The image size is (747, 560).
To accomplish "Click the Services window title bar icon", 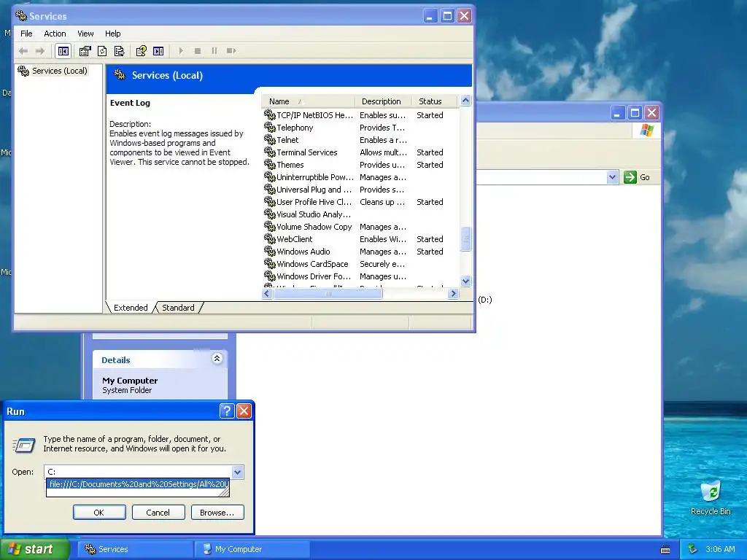I will click(21, 16).
